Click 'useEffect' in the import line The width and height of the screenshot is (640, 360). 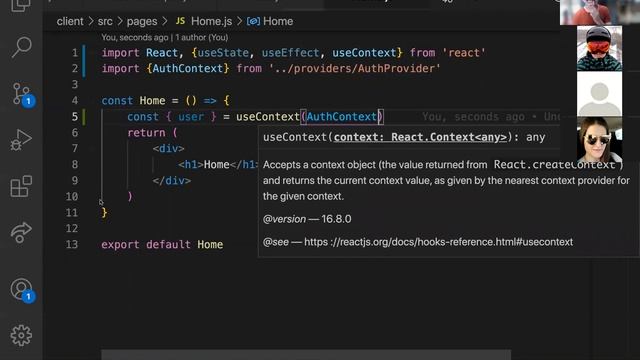290,53
